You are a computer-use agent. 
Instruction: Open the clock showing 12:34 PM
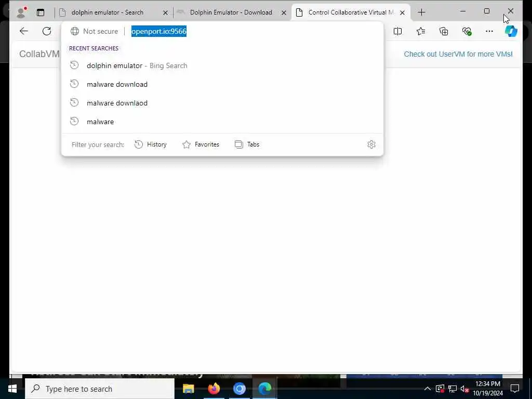(488, 389)
